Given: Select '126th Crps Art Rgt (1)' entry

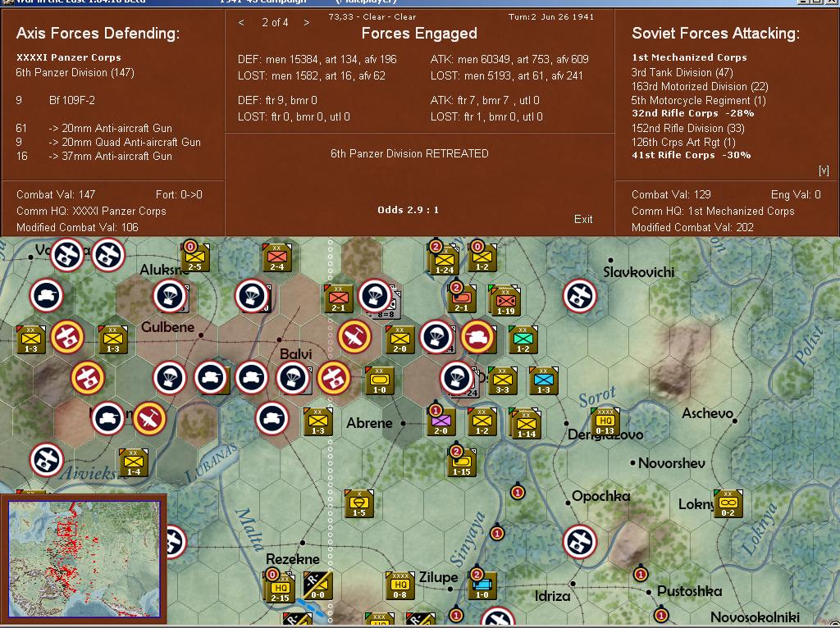Looking at the screenshot, I should (683, 142).
